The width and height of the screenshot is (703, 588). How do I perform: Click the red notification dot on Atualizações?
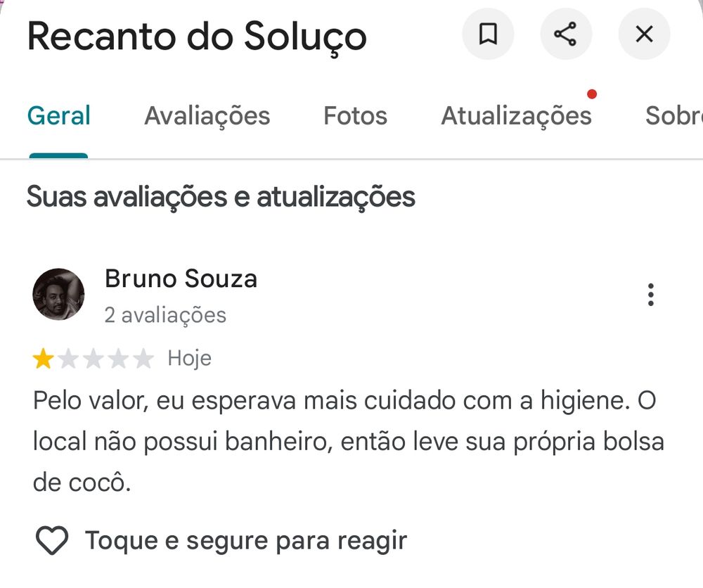click(x=592, y=93)
